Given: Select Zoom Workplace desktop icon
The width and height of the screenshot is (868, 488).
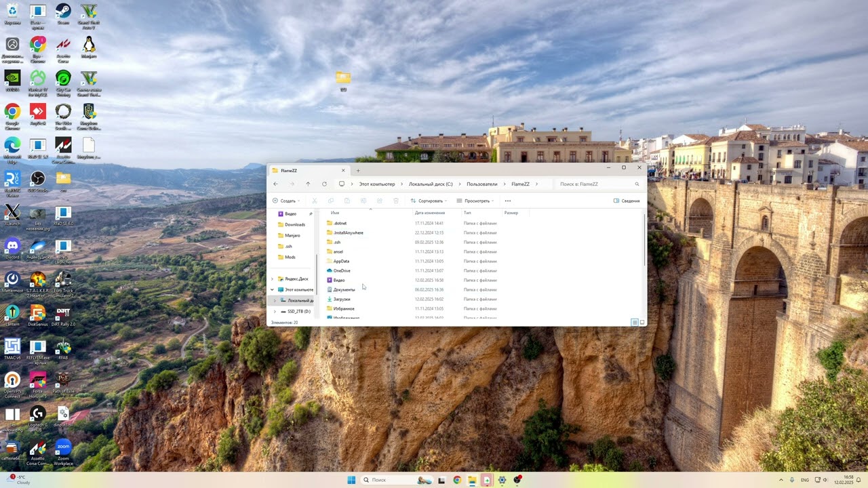Looking at the screenshot, I should coord(63,452).
